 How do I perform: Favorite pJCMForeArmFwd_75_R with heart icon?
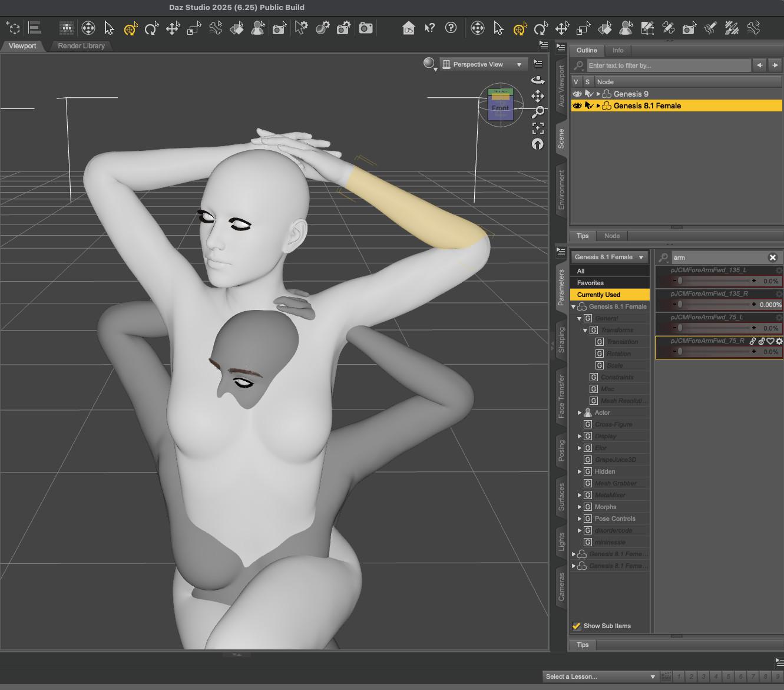[770, 341]
